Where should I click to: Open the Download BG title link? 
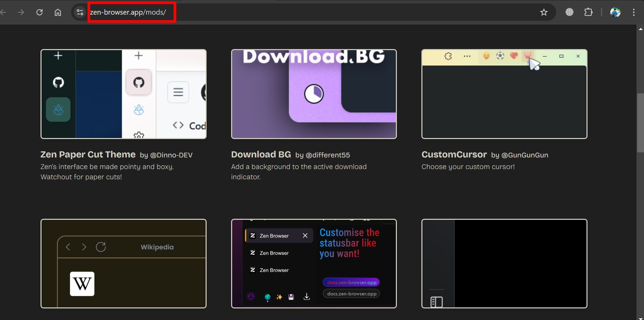click(261, 154)
